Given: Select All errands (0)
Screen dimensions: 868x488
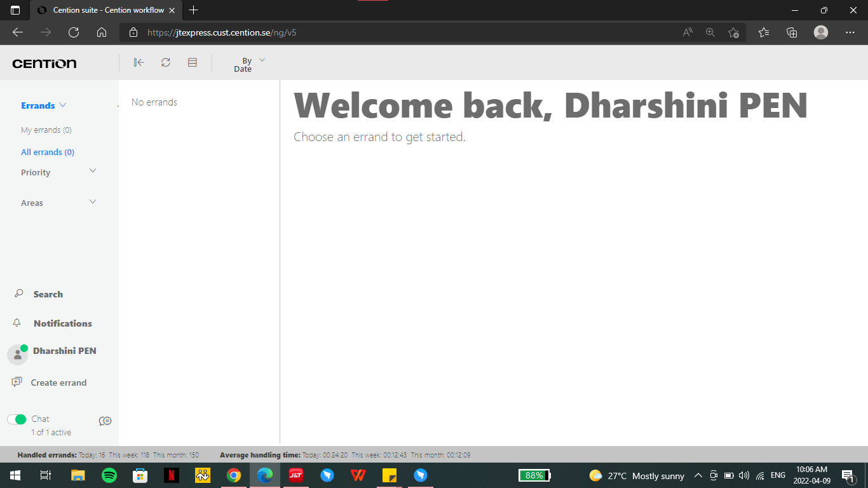Looking at the screenshot, I should 48,152.
